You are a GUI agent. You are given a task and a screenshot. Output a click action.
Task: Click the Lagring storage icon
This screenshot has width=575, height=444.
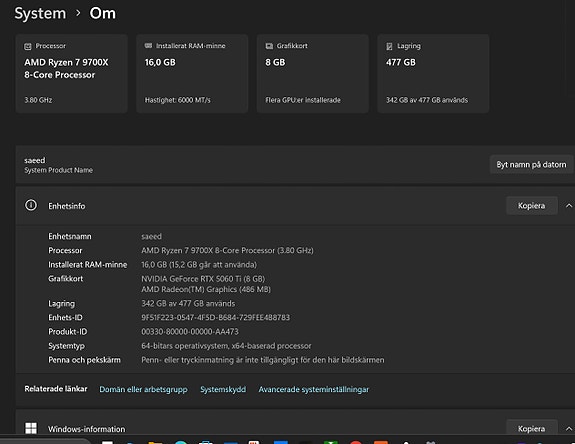pyautogui.click(x=389, y=46)
